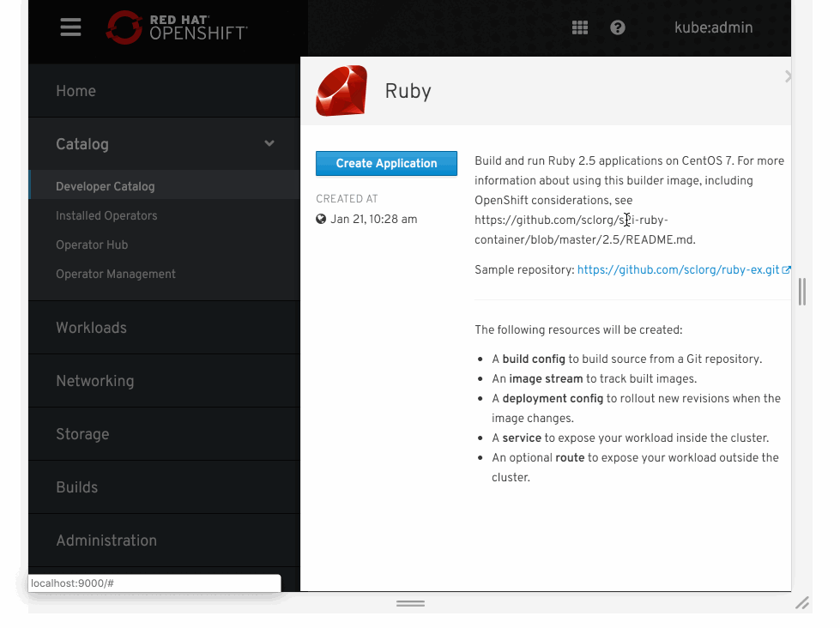Viewport: 840px width, 628px height.
Task: Click the 'image stream' bullet item
Action: 594,379
